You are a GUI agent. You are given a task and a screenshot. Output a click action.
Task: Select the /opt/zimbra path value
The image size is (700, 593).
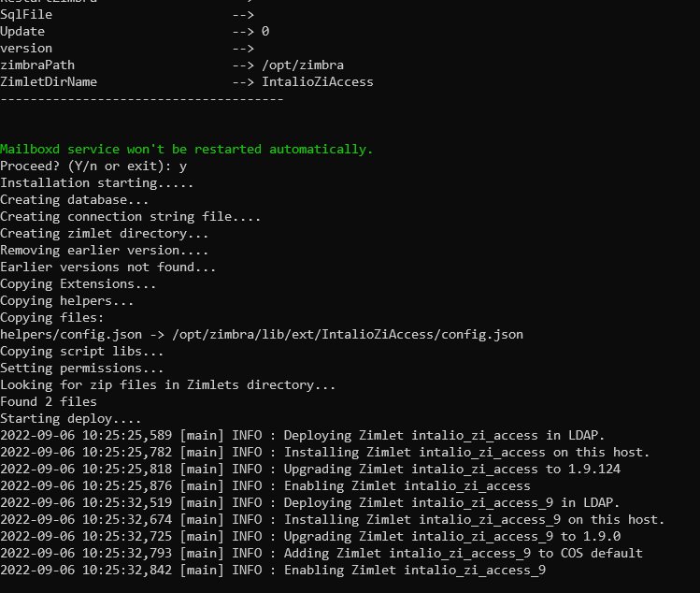pos(303,65)
